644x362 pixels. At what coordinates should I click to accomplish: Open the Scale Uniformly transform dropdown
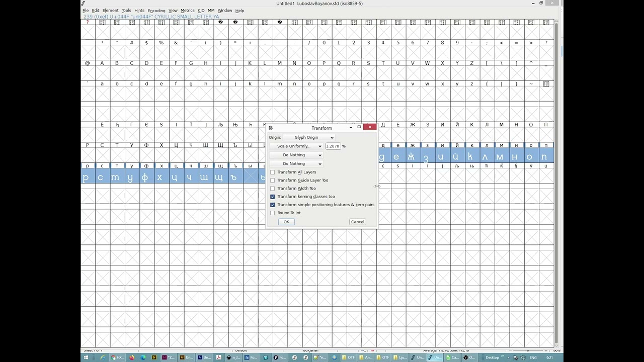(296, 146)
